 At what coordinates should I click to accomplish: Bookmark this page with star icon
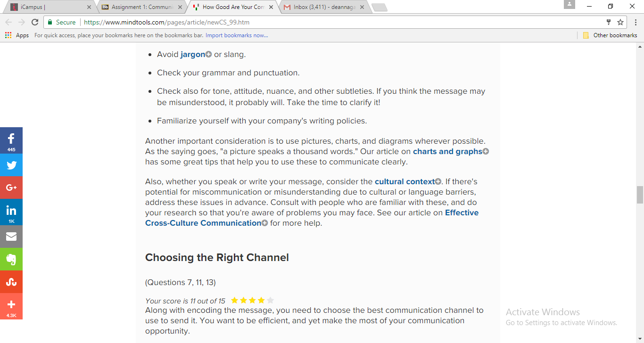(x=620, y=22)
